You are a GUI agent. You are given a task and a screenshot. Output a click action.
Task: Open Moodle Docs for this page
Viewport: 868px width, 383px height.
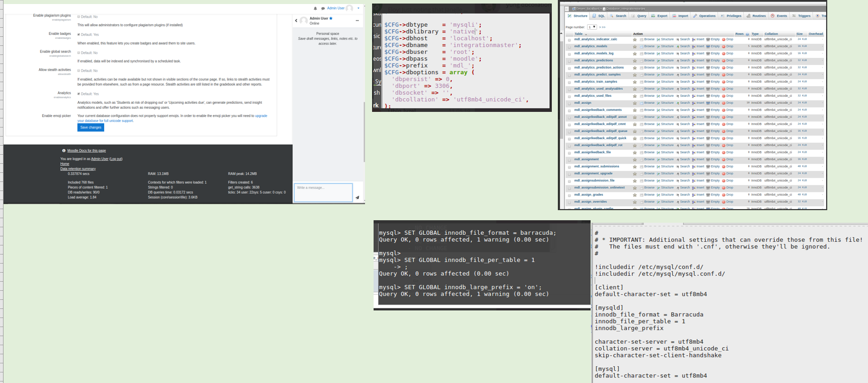(87, 151)
